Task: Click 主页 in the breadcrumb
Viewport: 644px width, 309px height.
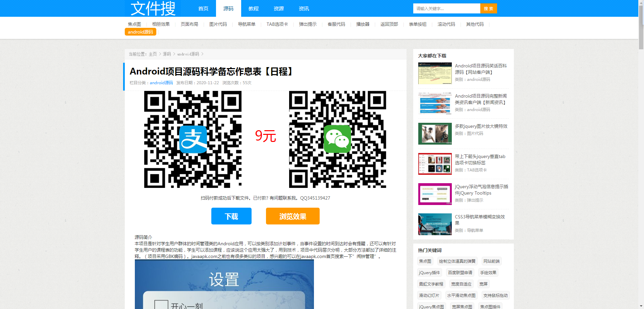Action: click(153, 54)
